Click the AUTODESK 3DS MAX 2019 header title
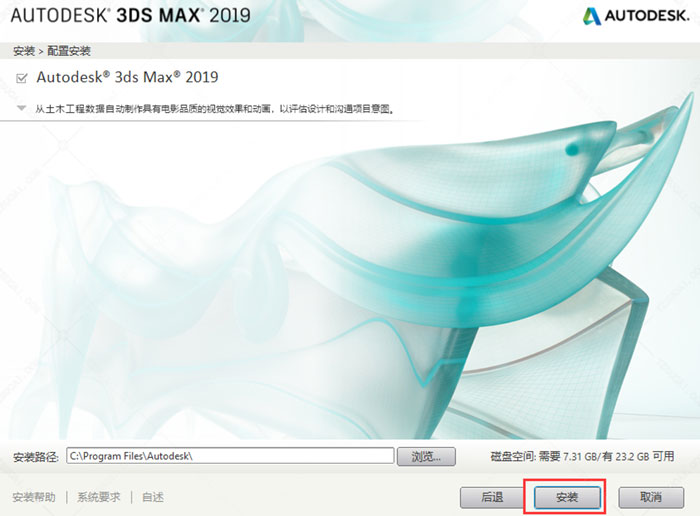The width and height of the screenshot is (700, 516). click(130, 16)
